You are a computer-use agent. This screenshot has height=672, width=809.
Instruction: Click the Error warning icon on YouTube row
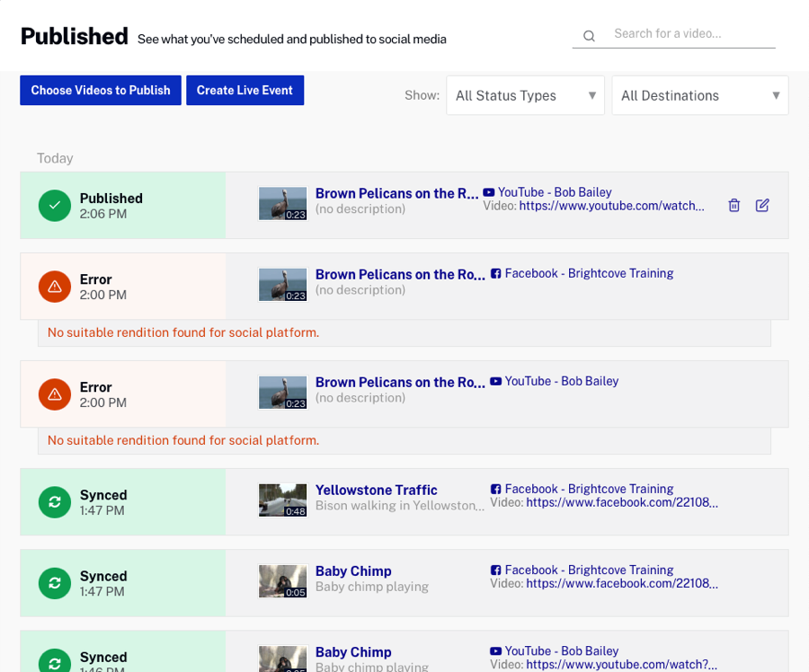tap(55, 394)
